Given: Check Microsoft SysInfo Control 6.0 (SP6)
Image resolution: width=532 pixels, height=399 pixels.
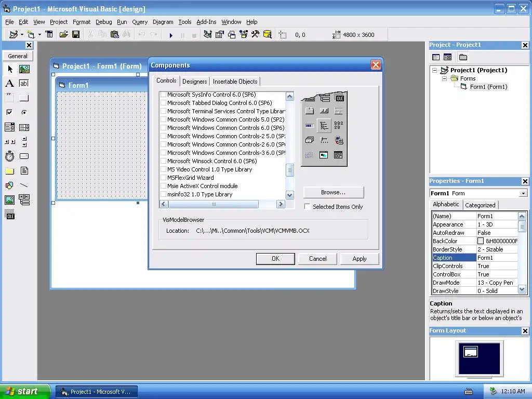Looking at the screenshot, I should (163, 95).
